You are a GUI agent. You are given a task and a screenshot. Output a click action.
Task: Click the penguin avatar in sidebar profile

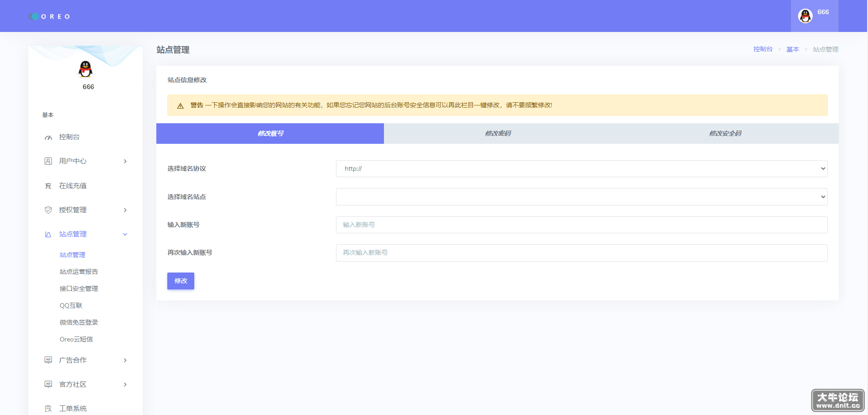85,69
